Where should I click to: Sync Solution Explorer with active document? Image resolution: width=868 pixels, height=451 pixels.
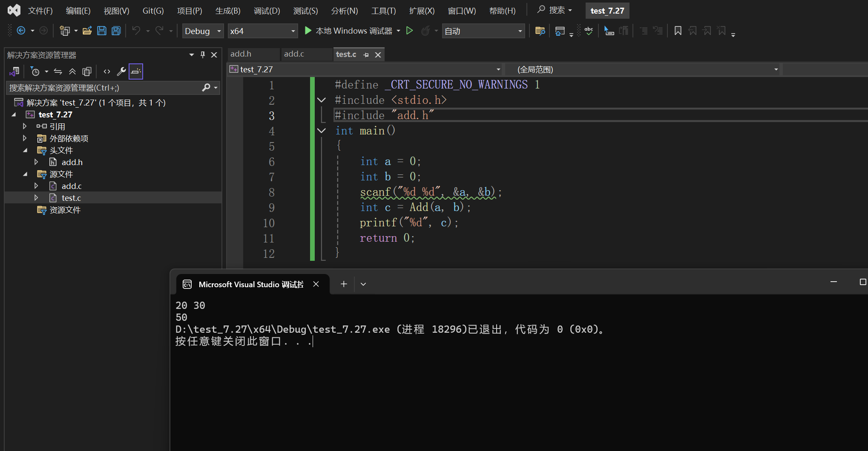point(58,71)
